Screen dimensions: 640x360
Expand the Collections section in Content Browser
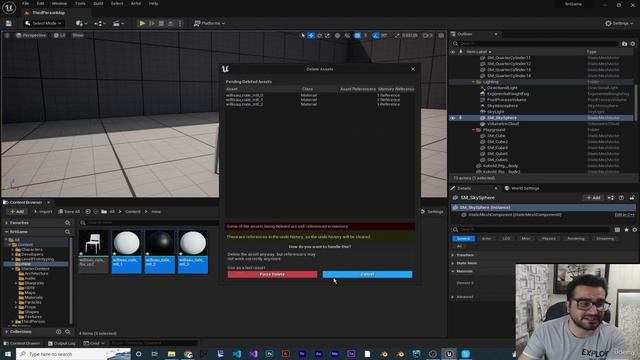coord(6,332)
